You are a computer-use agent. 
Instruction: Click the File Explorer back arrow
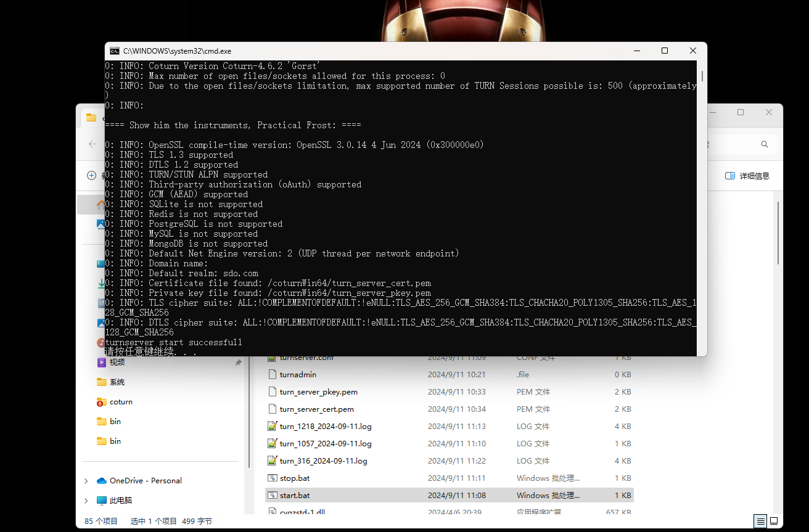click(x=92, y=144)
